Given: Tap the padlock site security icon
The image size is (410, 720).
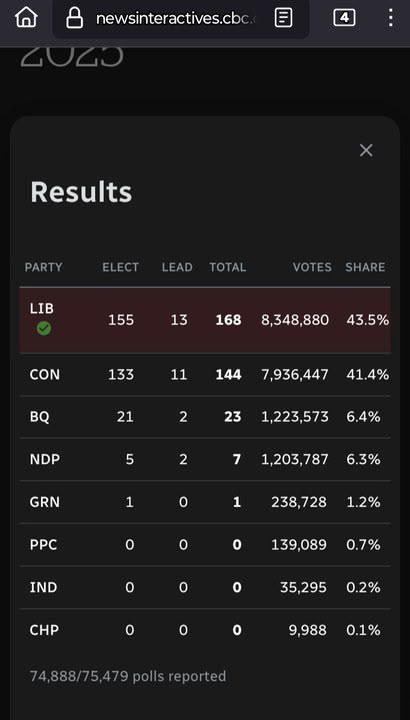Looking at the screenshot, I should tap(74, 18).
